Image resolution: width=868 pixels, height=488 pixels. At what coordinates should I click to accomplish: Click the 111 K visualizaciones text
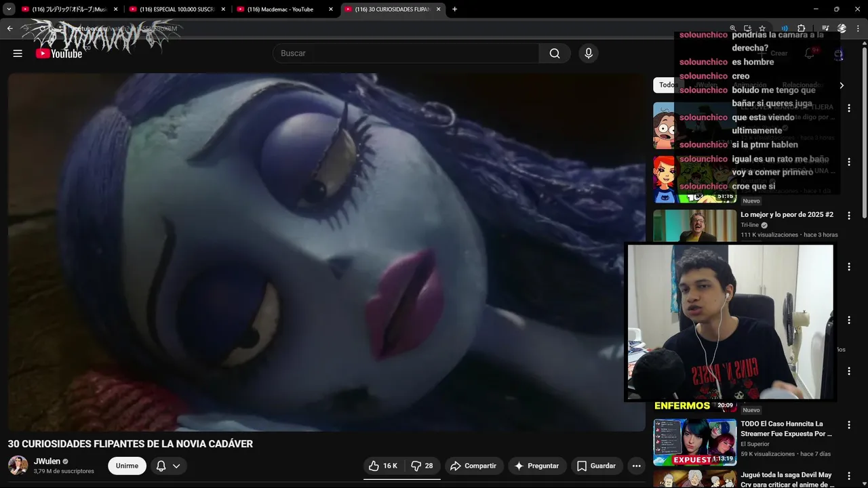(x=769, y=235)
